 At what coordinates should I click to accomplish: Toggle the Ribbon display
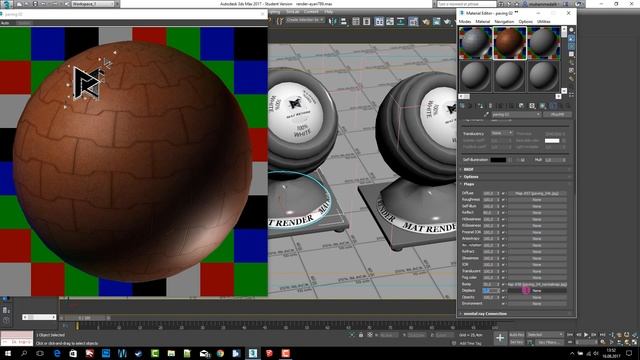[x=379, y=20]
